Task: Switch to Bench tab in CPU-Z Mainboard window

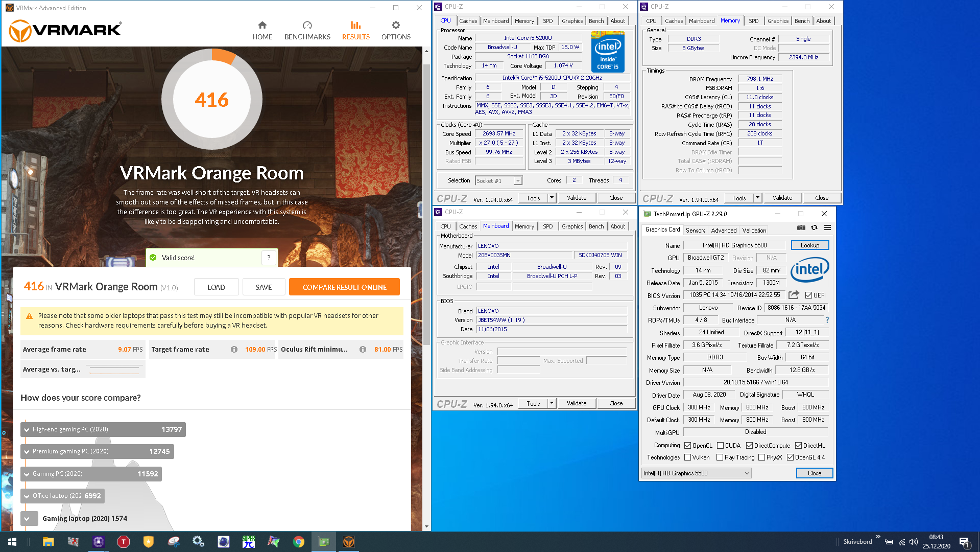Action: point(596,226)
